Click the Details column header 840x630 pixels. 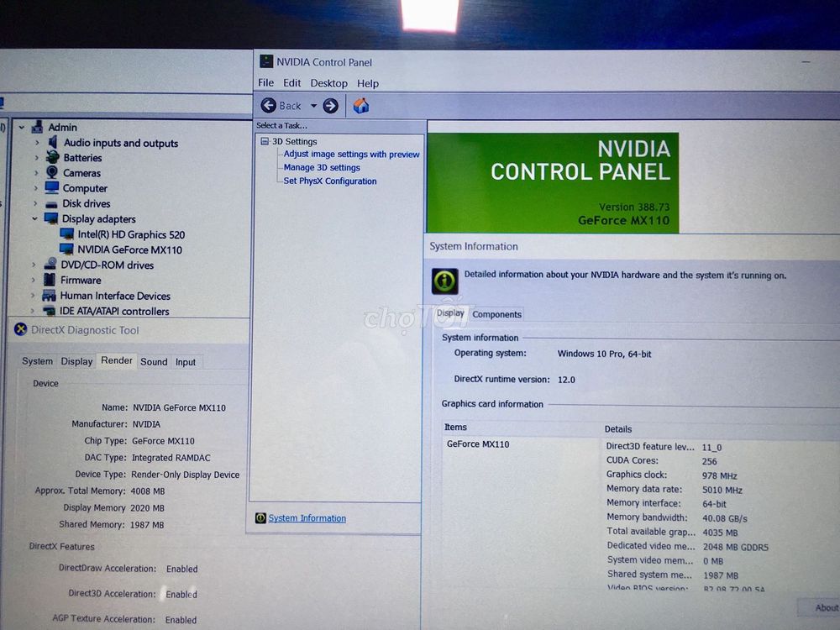[617, 429]
